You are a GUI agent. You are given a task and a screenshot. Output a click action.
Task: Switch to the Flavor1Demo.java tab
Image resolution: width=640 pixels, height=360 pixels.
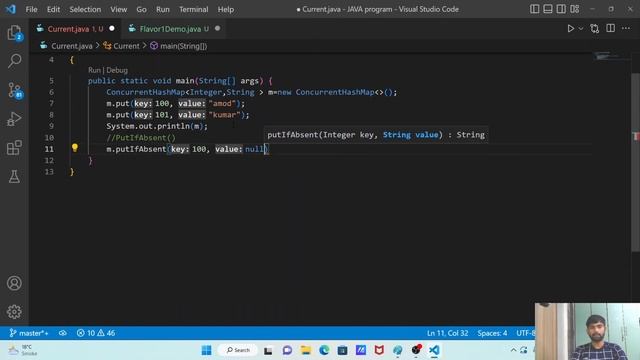(x=174, y=29)
